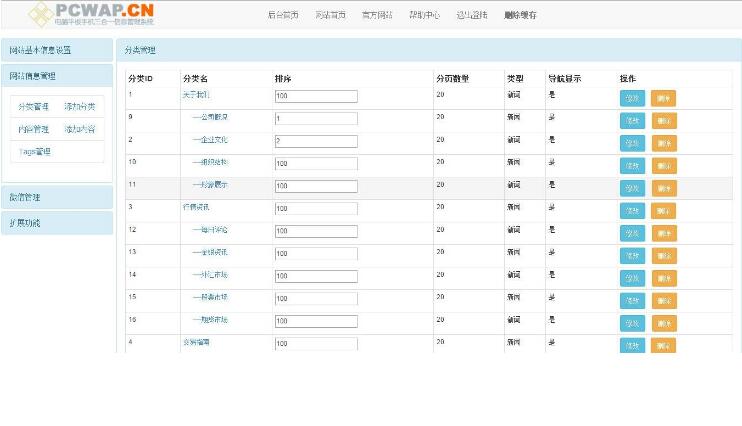Viewport: 742px width, 426px height.
Task: Click the orange delete button for category ID 16
Action: pos(663,323)
